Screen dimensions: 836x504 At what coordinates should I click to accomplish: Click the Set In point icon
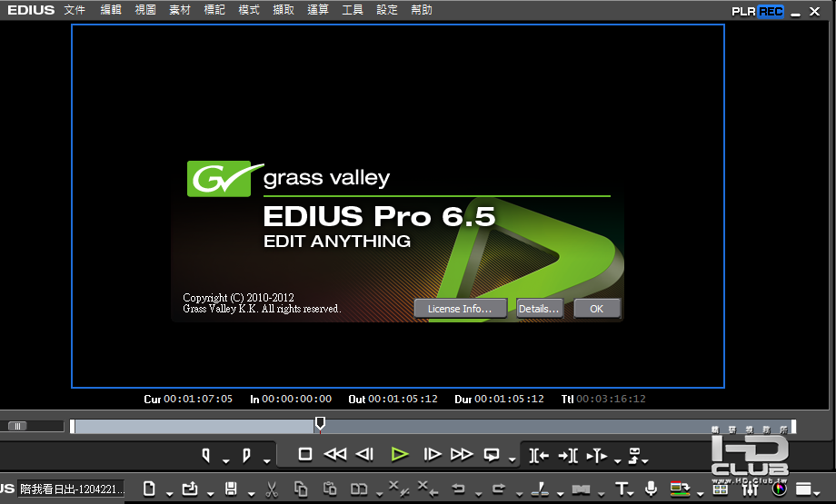(x=205, y=455)
